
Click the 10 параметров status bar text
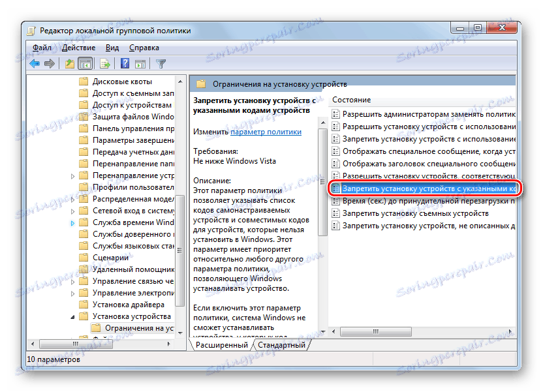pos(54,359)
